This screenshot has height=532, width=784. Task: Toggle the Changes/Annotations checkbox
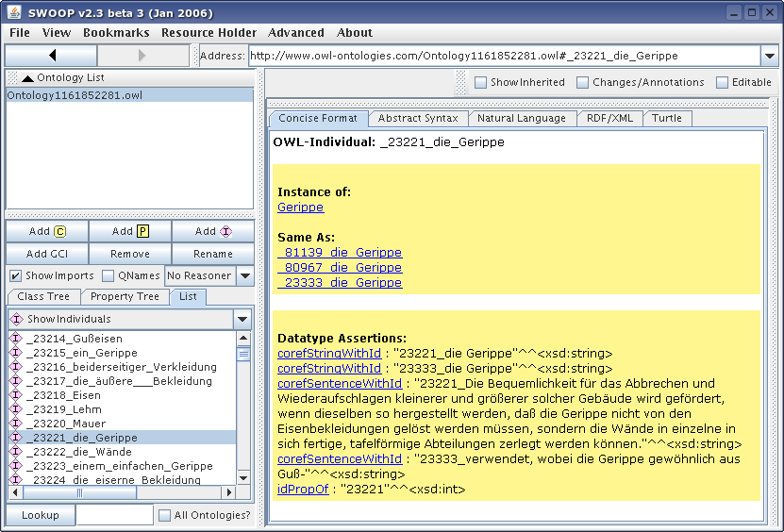(x=583, y=82)
